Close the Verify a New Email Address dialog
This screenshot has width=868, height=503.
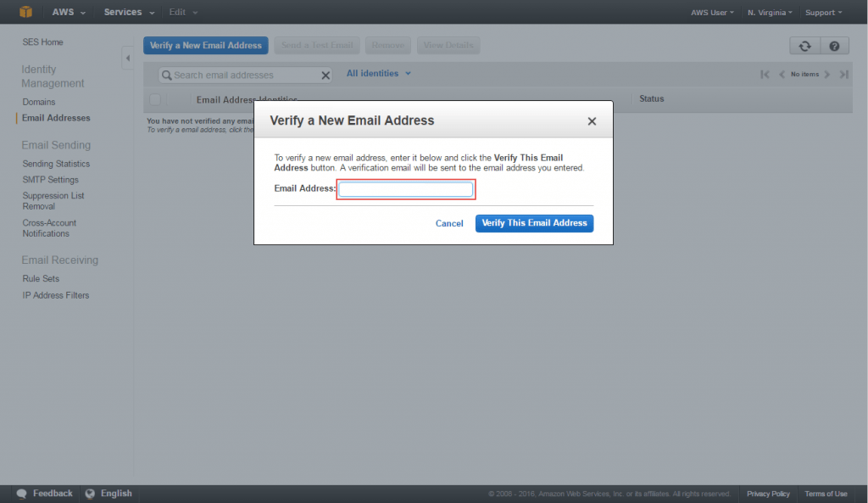point(592,121)
